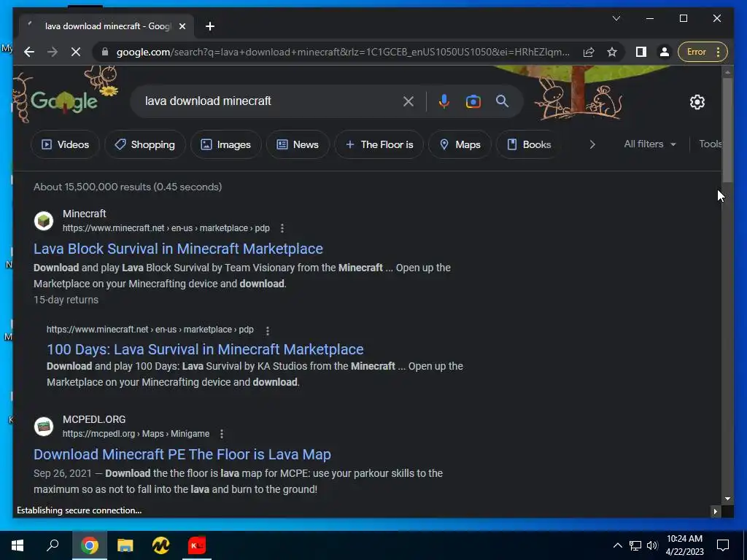Open Download Minecraft PE Floor is Lava Map

pos(182,454)
